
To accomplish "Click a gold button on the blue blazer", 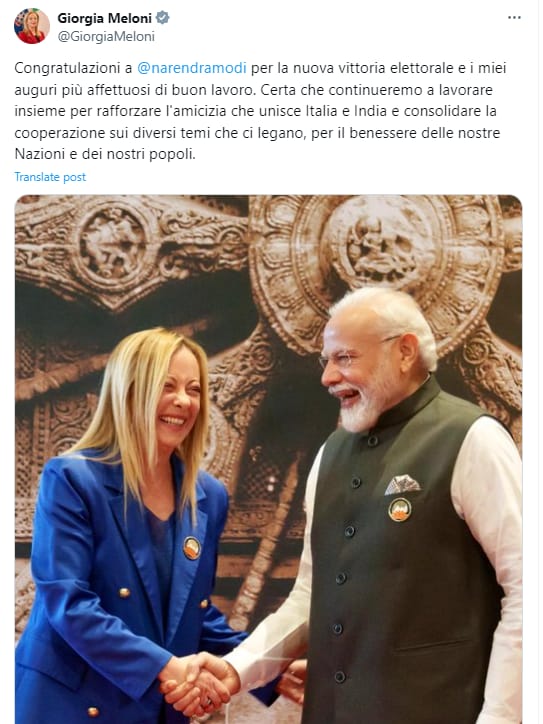I will click(x=124, y=592).
